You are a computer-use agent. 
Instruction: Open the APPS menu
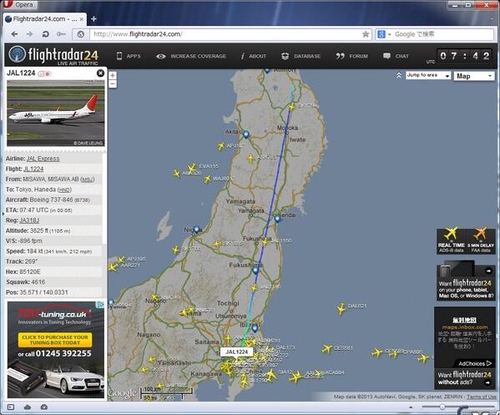(x=129, y=56)
